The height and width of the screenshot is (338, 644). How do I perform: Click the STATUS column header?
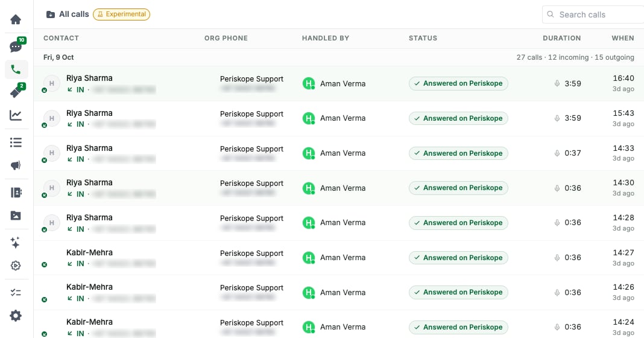(x=423, y=38)
